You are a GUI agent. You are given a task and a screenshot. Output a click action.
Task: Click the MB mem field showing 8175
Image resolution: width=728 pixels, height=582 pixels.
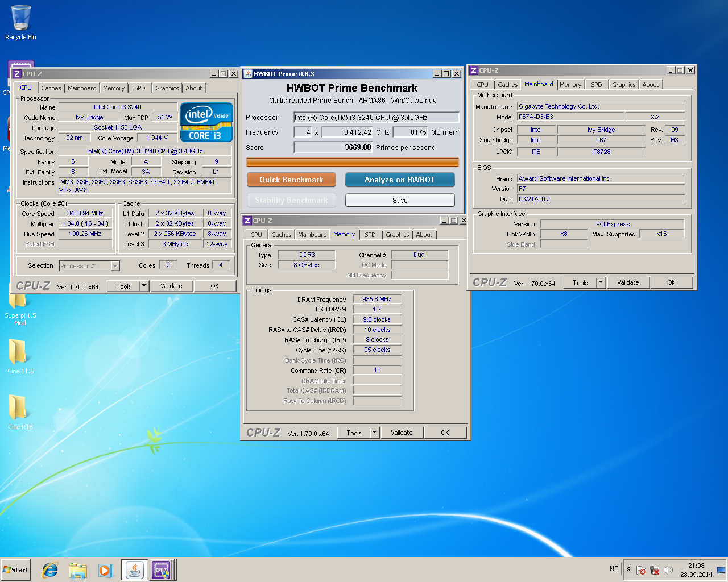pyautogui.click(x=410, y=132)
